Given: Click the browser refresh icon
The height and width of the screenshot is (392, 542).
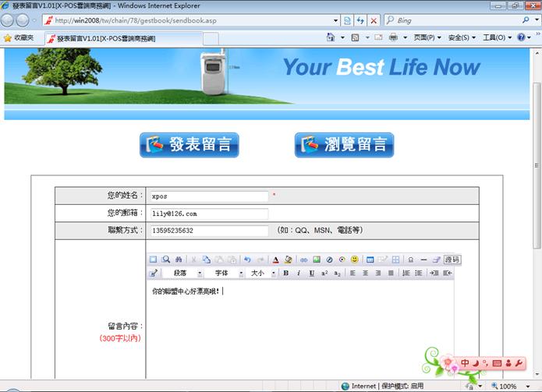Looking at the screenshot, I should 360,19.
